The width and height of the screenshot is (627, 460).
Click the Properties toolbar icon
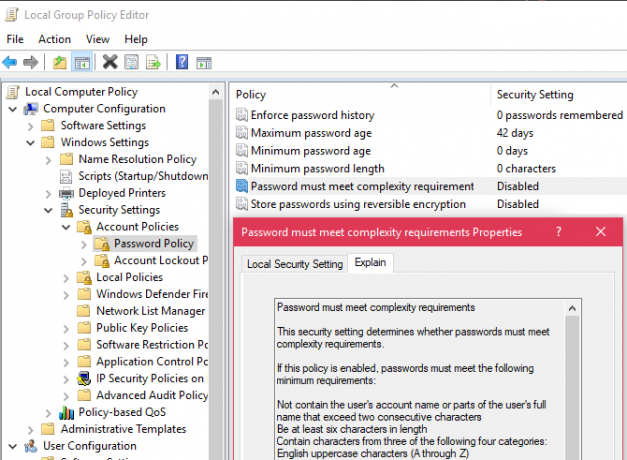[131, 62]
